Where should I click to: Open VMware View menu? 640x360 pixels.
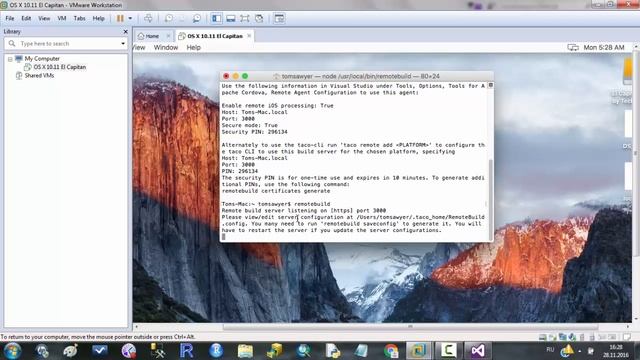tap(44, 18)
